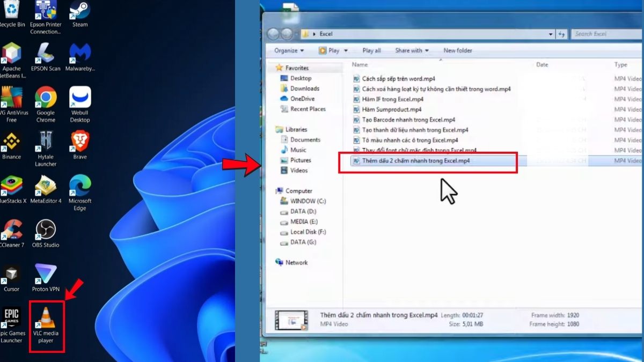
Task: Launch the Malwarebytes shortcut
Action: point(80,57)
